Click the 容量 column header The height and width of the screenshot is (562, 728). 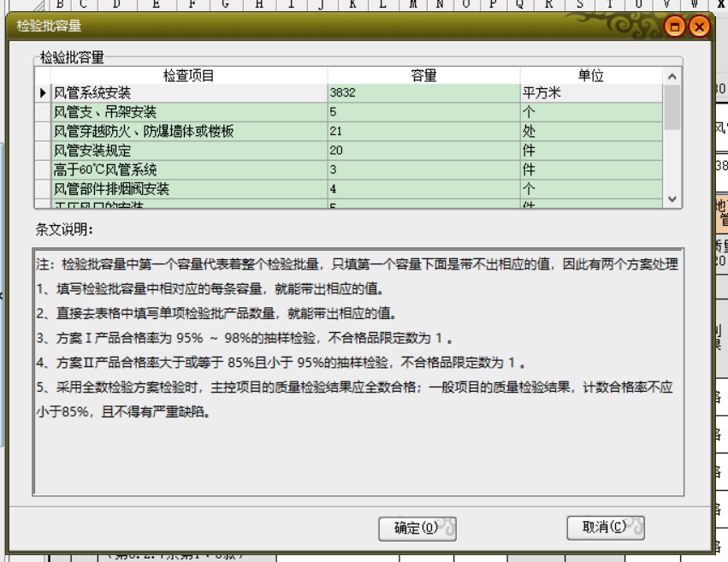pos(423,75)
